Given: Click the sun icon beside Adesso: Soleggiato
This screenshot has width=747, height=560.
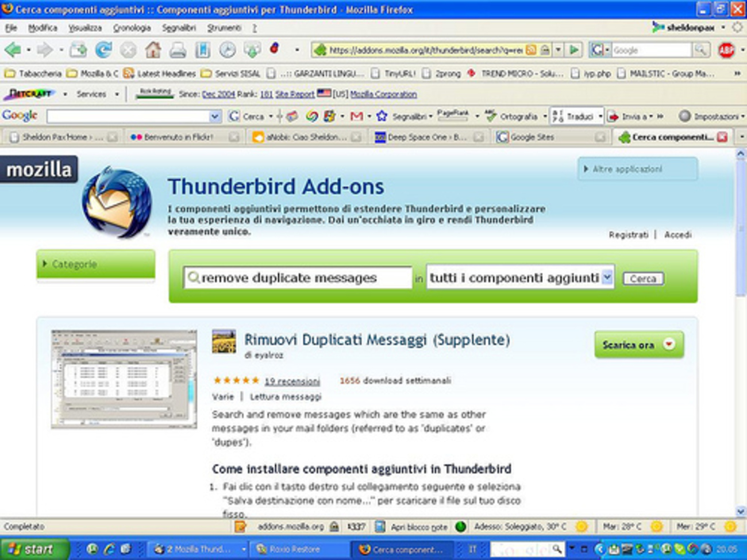Looking at the screenshot, I should coord(582,527).
